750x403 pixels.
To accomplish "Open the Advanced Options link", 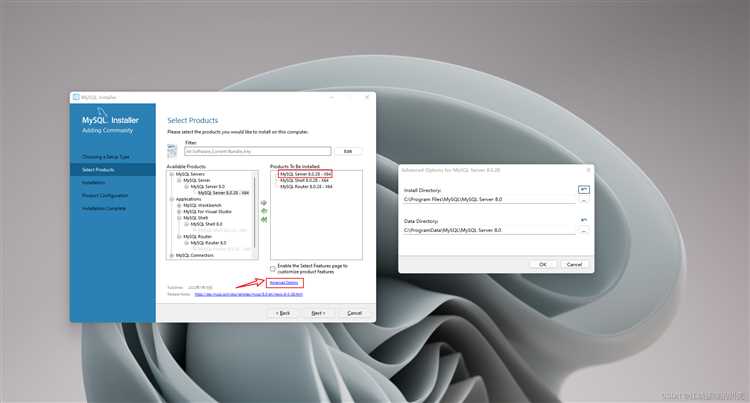I will pos(284,283).
